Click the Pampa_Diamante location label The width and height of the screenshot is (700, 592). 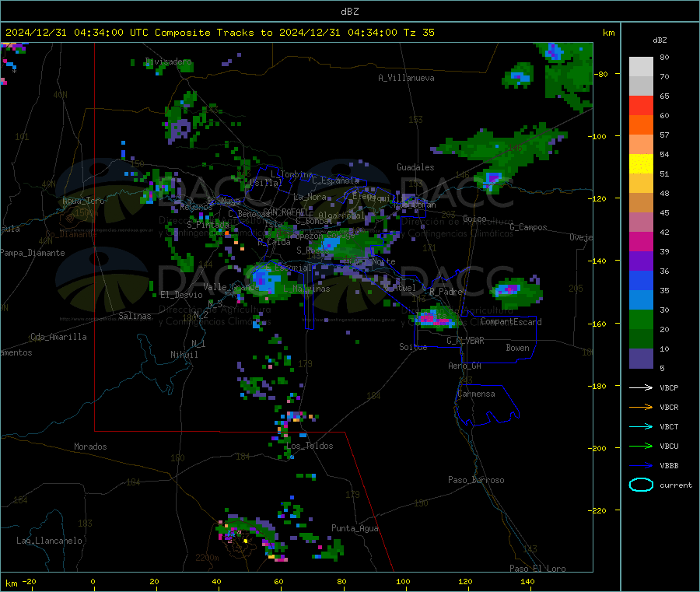coord(33,253)
